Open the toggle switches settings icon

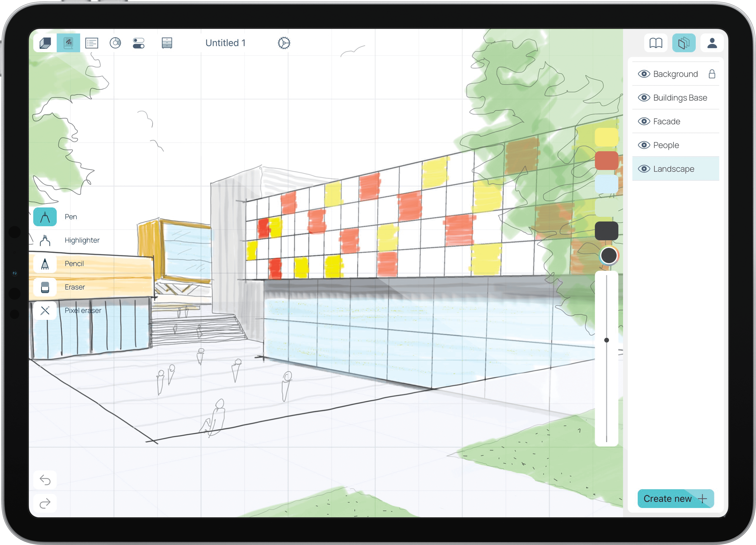coord(139,43)
